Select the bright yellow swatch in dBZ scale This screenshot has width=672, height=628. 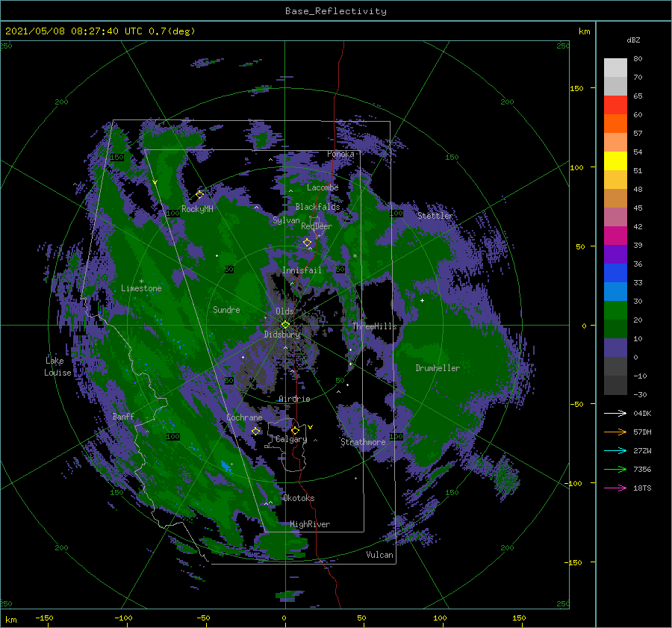point(615,161)
